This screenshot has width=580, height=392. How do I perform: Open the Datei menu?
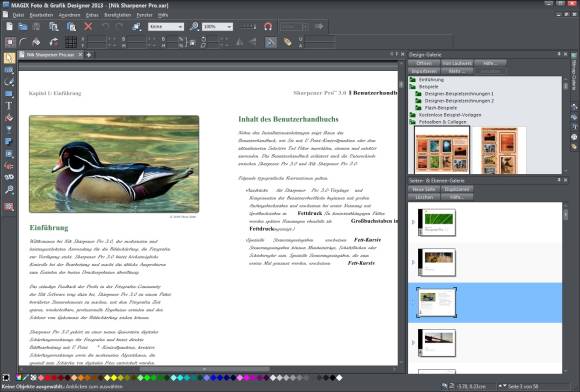(x=18, y=15)
